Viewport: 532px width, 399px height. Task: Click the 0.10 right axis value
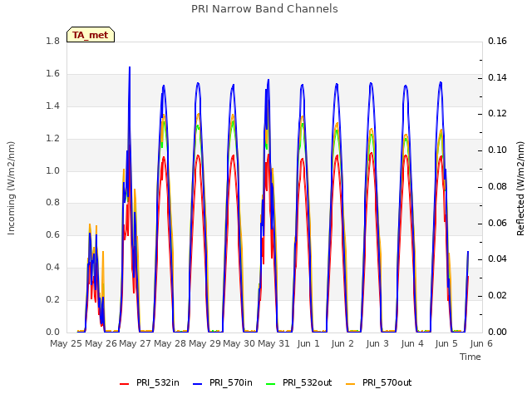point(497,150)
